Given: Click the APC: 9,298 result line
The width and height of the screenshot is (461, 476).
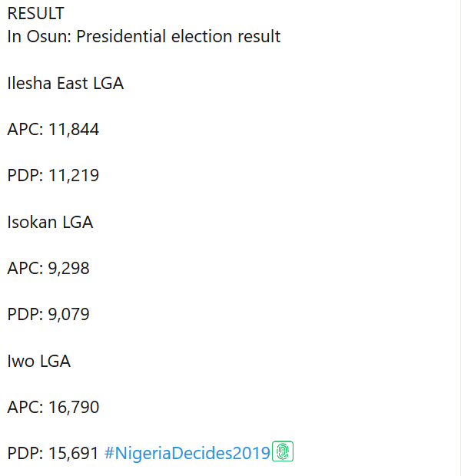Looking at the screenshot, I should click(x=48, y=269).
